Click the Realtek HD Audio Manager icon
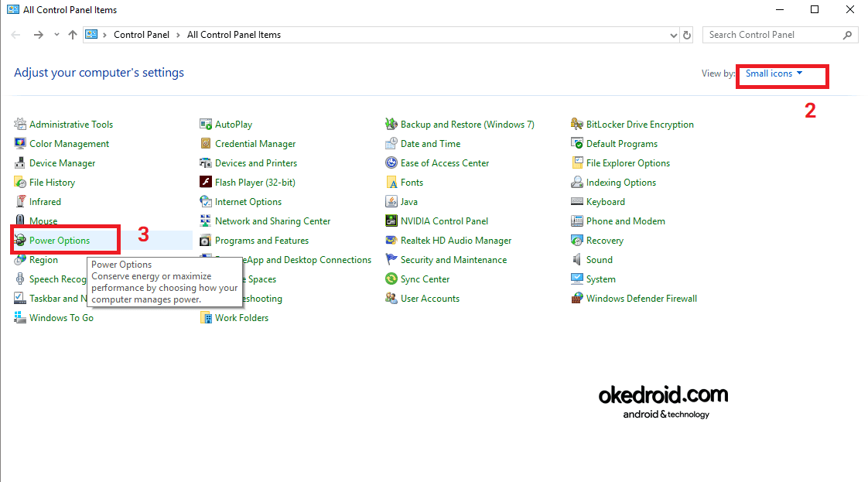The width and height of the screenshot is (868, 482). 391,240
